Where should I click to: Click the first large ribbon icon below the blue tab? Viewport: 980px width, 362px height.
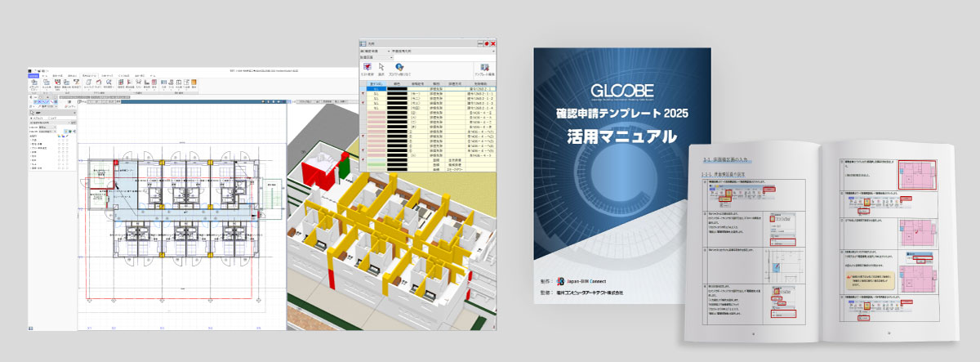(x=34, y=83)
